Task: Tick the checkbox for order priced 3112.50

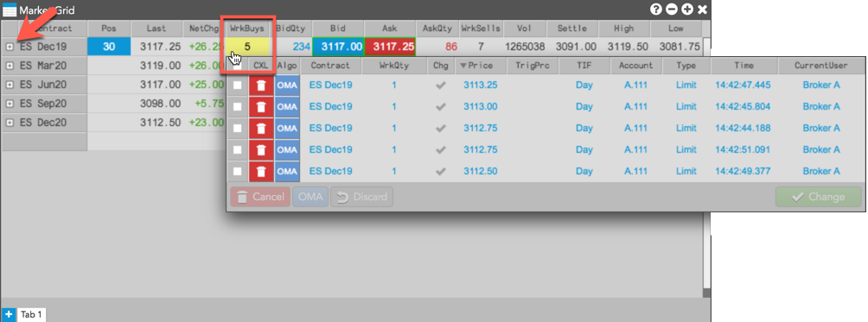Action: (x=238, y=172)
